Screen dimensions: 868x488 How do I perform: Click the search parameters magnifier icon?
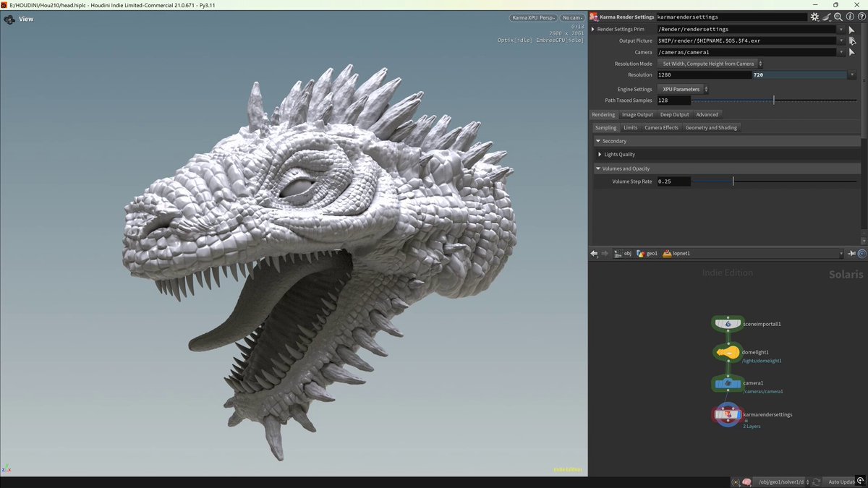pos(838,17)
